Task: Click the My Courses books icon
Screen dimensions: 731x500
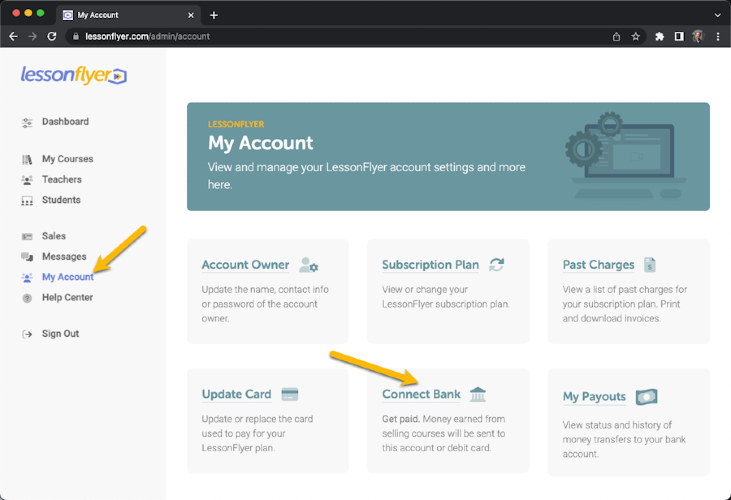Action: [27, 160]
